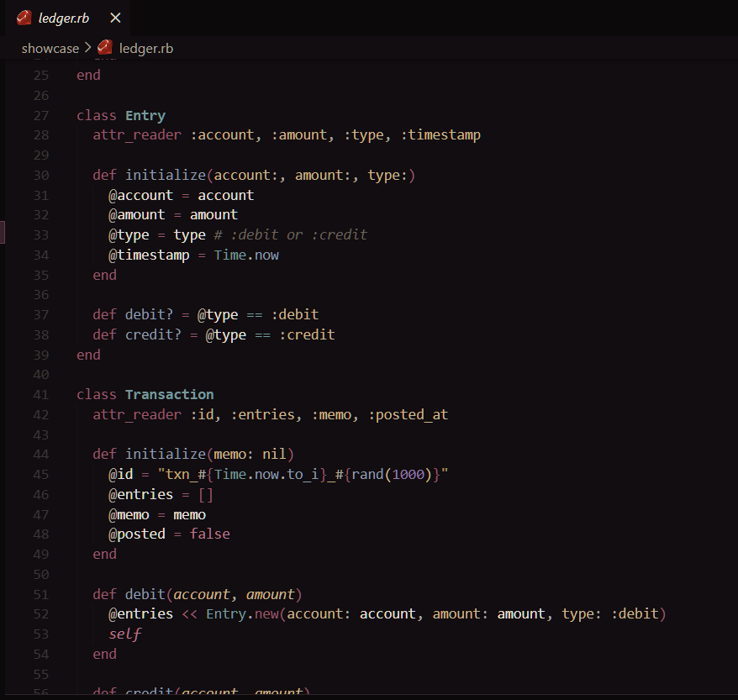This screenshot has height=700, width=738.
Task: Click line number 27
Action: coord(41,116)
